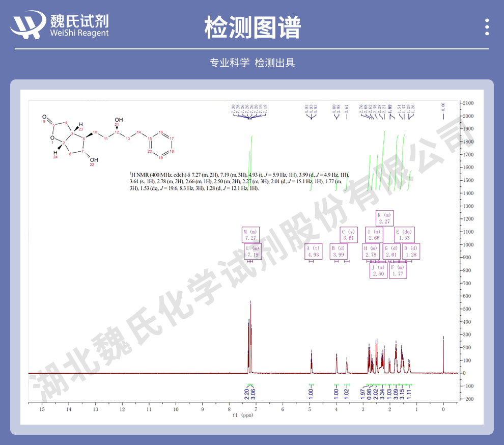Select the B (d) 3.99 multiplet box
504x445 pixels.
[x=339, y=251]
